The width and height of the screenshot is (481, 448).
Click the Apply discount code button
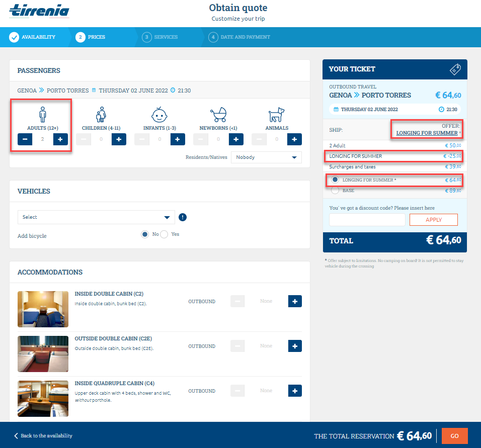(433, 220)
